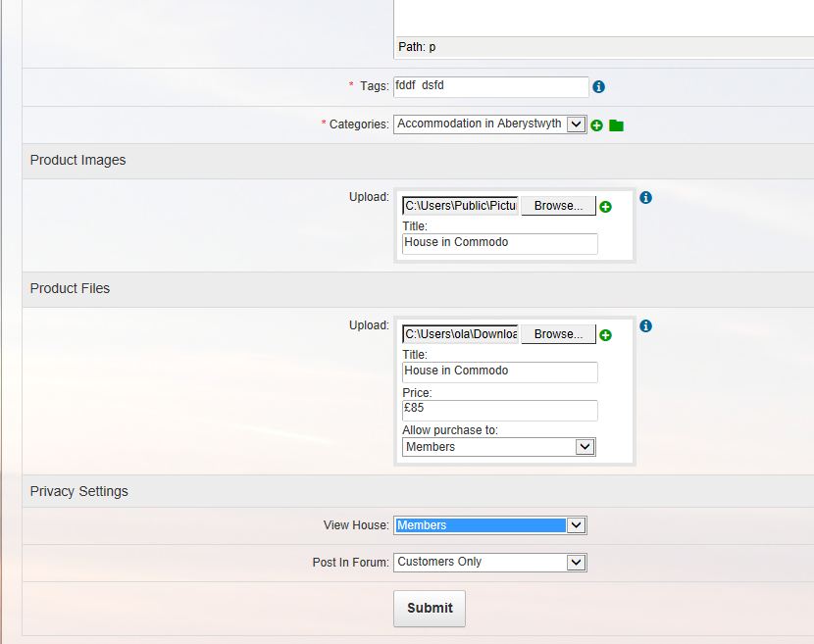Open the Categories dropdown
Screen dimensions: 814x644
(x=576, y=124)
